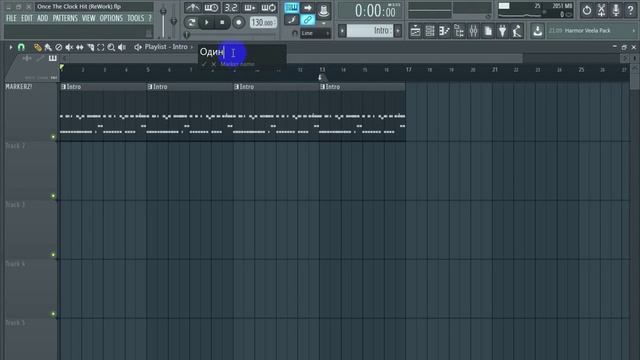Select the playlist Mute tool
The height and width of the screenshot is (360, 640).
69,47
